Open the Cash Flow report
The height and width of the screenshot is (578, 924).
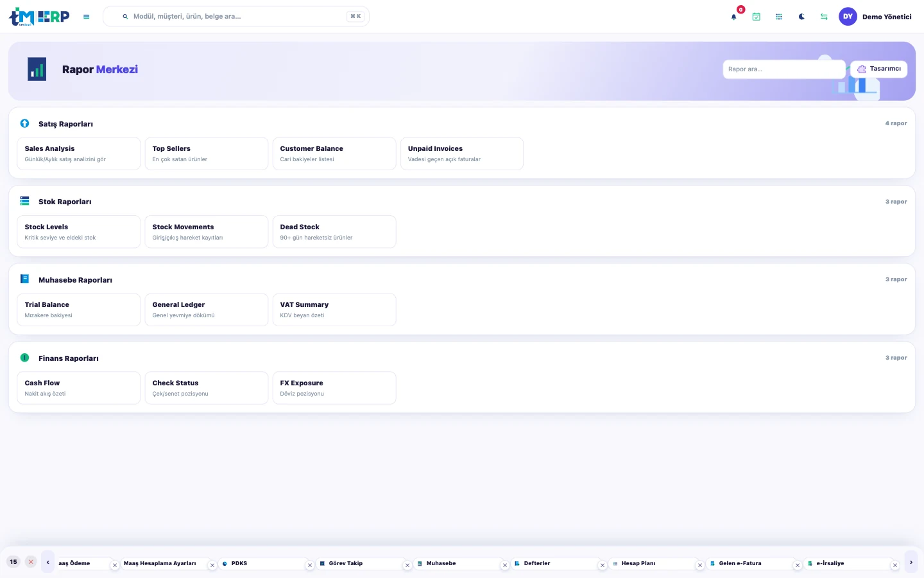click(x=78, y=388)
